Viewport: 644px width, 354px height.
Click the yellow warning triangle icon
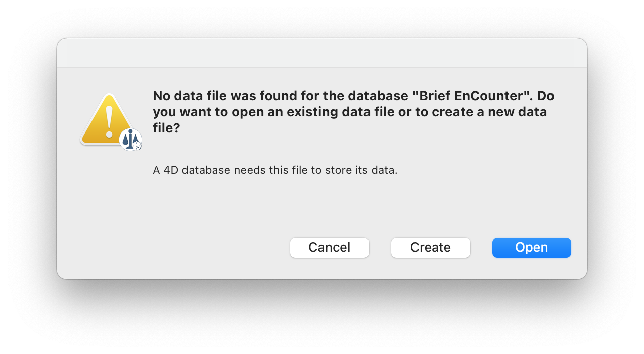[107, 119]
